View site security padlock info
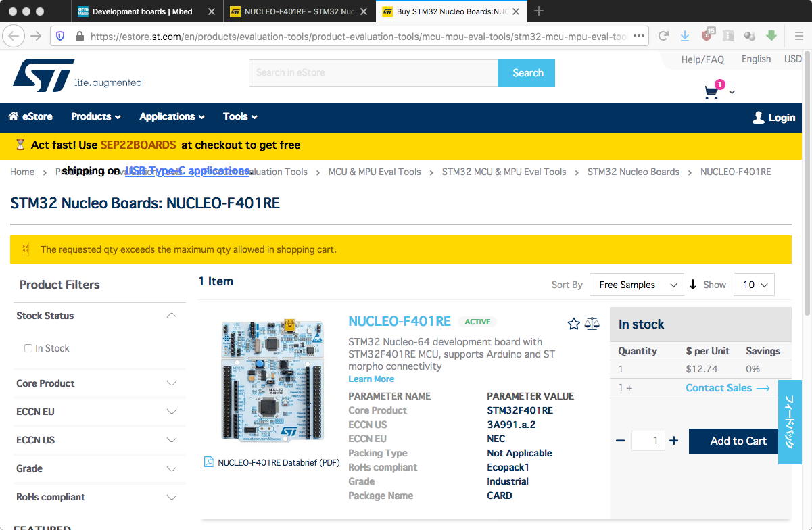This screenshot has width=812, height=530. [x=80, y=37]
